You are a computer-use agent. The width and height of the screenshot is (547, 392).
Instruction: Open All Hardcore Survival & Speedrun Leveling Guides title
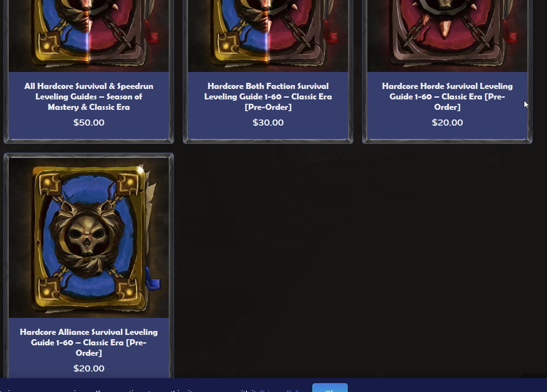pyautogui.click(x=89, y=96)
